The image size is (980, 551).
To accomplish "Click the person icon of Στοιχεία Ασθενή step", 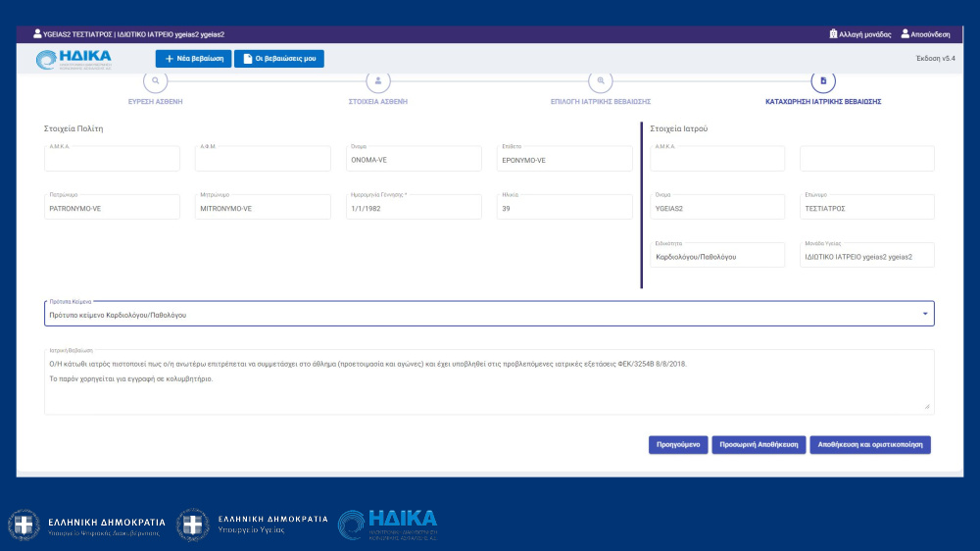I will [x=378, y=80].
